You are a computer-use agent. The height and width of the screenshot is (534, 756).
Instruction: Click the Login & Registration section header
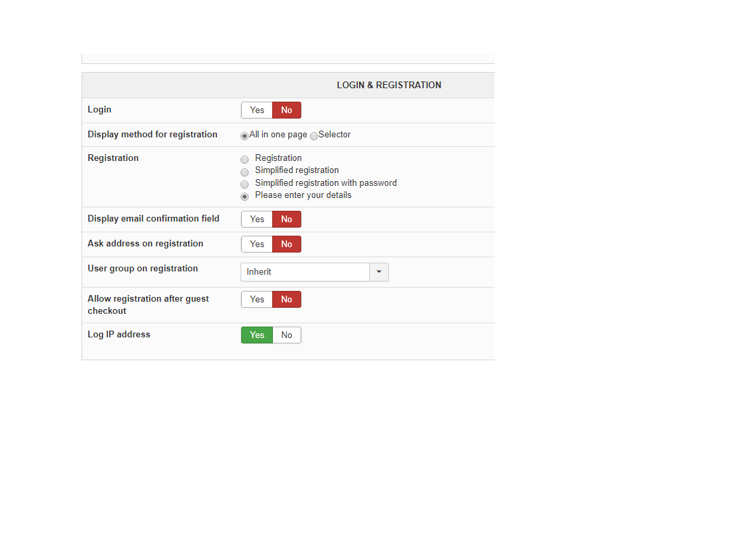click(389, 86)
